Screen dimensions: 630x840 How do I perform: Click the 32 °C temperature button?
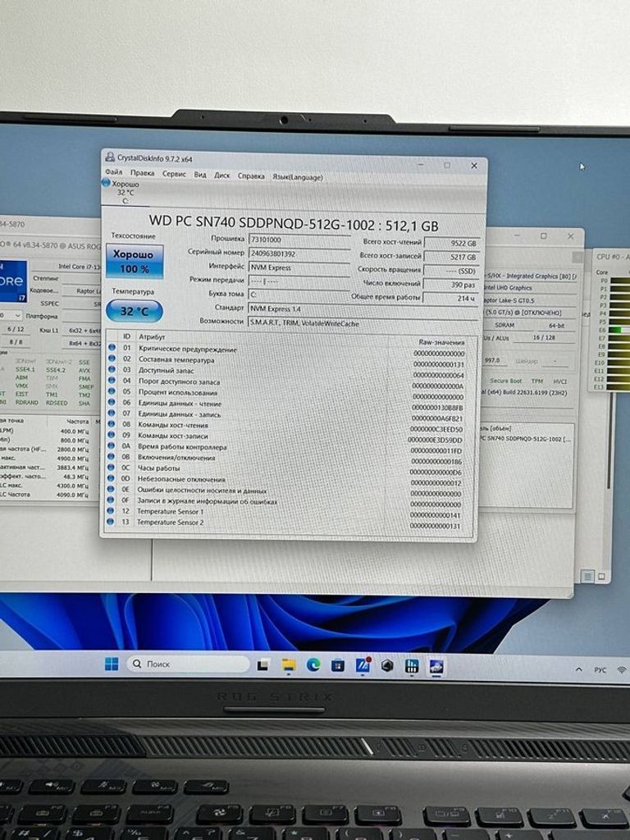[x=135, y=312]
